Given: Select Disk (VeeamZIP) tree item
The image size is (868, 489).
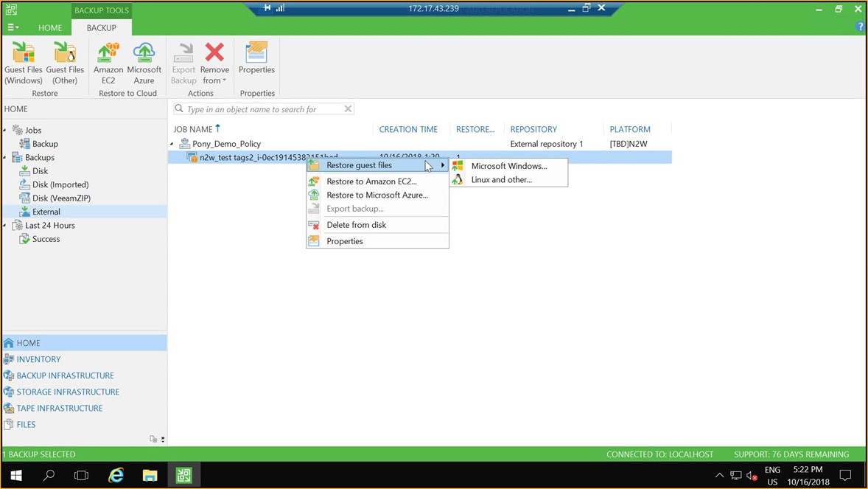Looking at the screenshot, I should click(x=61, y=198).
